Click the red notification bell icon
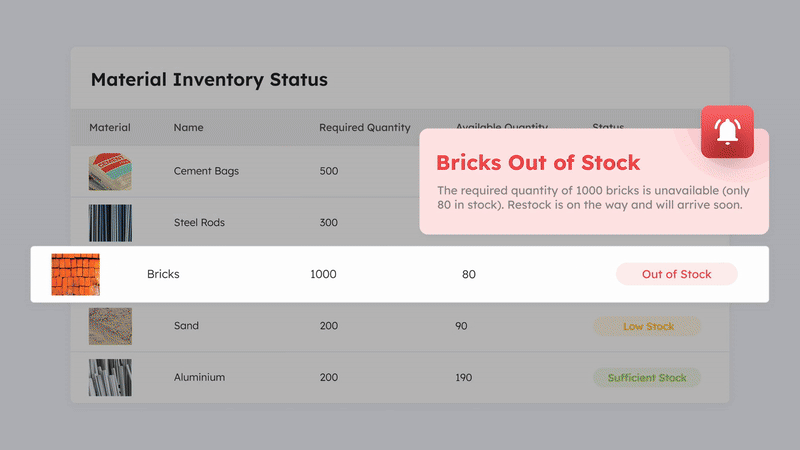This screenshot has width=800, height=450. (727, 132)
